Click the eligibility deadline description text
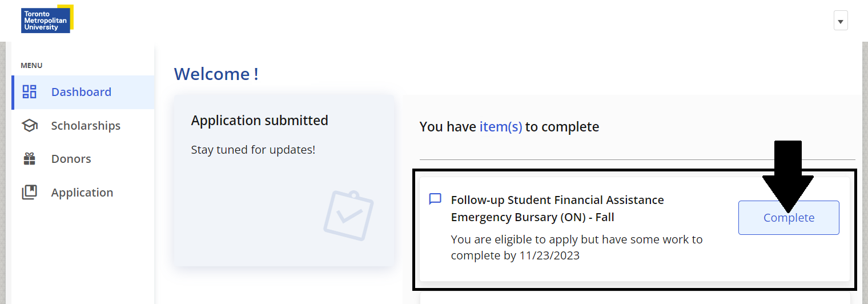 (x=577, y=247)
